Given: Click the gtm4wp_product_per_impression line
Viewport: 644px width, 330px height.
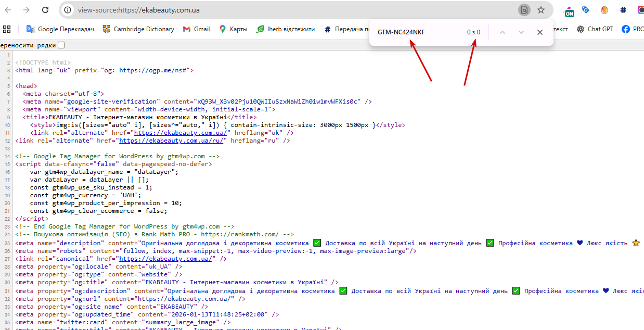Looking at the screenshot, I should (106, 203).
